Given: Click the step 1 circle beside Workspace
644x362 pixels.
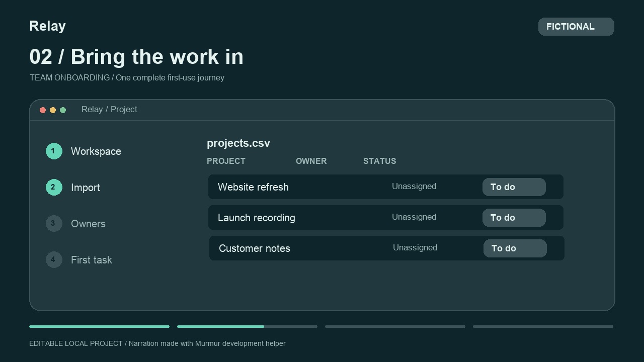Looking at the screenshot, I should (x=54, y=151).
